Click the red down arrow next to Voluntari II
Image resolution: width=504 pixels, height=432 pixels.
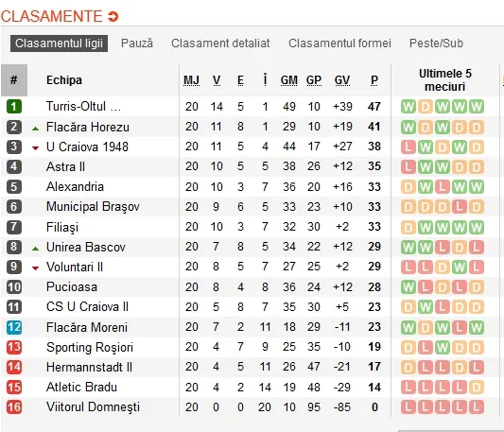click(35, 268)
